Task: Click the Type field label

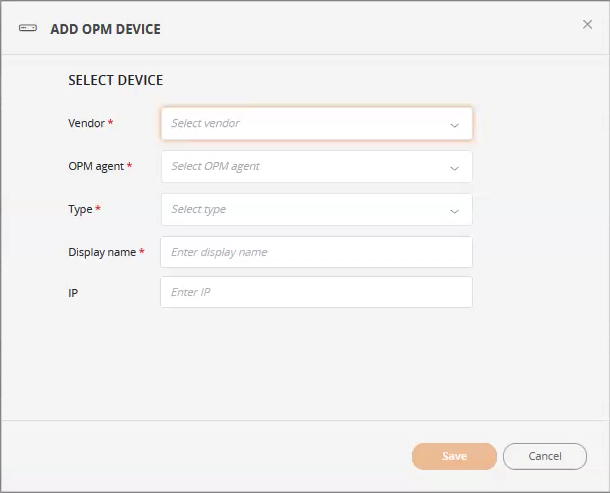Action: (x=81, y=209)
